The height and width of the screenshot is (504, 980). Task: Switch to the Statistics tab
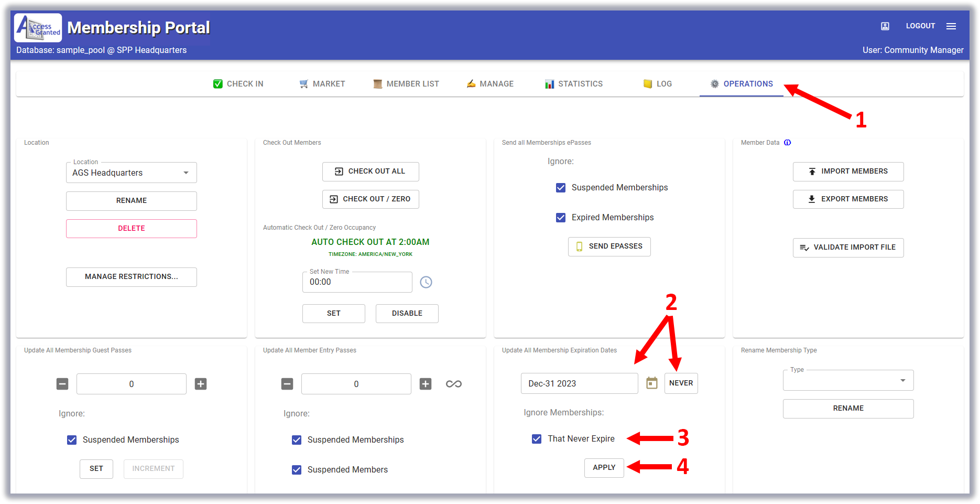[574, 84]
